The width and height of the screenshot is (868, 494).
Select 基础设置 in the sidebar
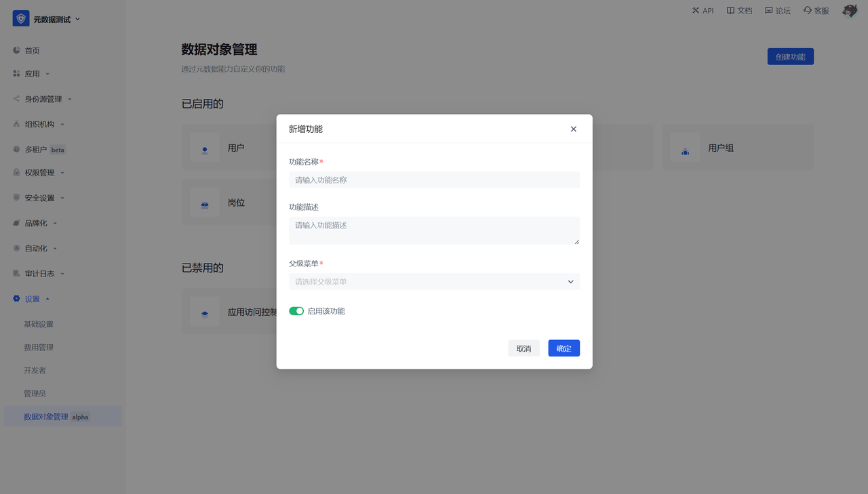39,325
